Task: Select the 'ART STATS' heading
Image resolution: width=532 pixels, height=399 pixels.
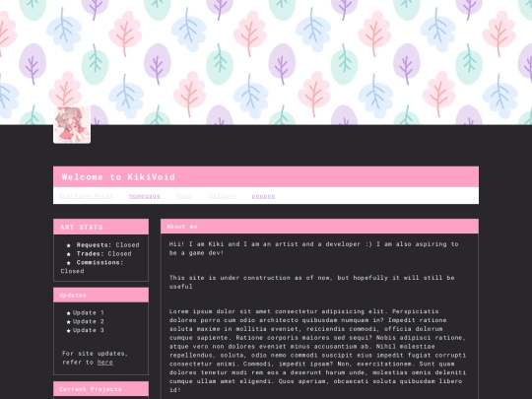Action: [x=82, y=227]
